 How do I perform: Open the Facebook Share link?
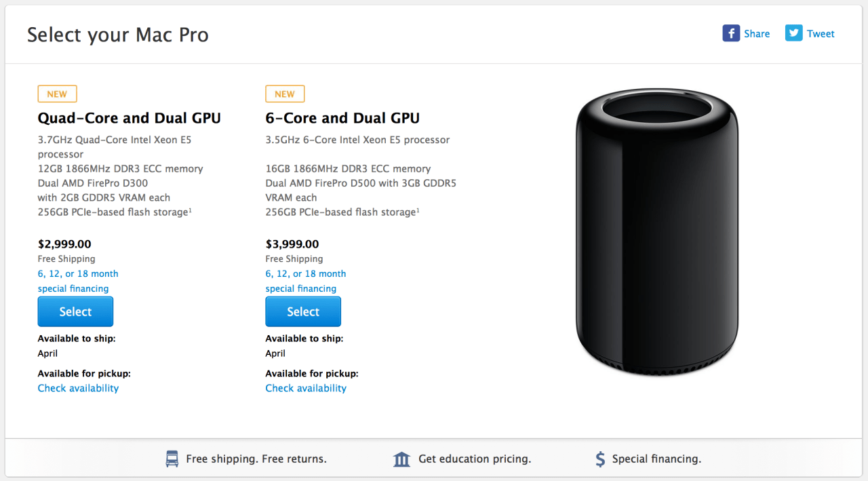756,34
